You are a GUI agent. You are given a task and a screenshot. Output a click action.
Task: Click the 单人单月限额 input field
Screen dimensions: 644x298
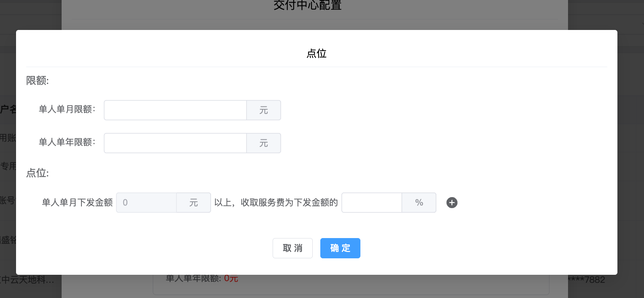click(175, 110)
